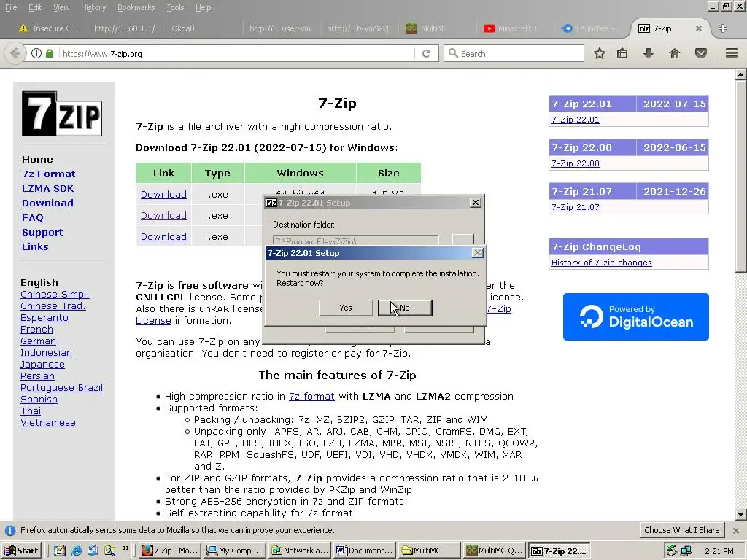Click the network tray icon
The width and height of the screenshot is (747, 560).
686,551
